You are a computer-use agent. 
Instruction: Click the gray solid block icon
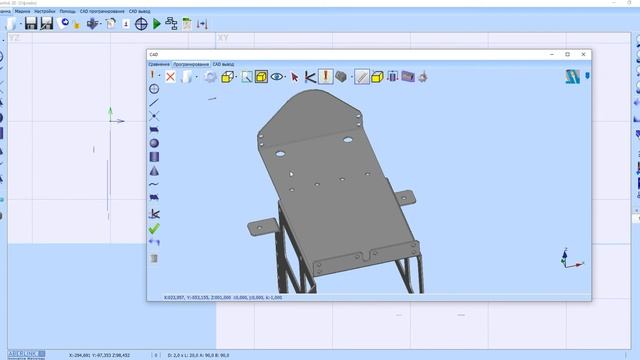pos(341,77)
